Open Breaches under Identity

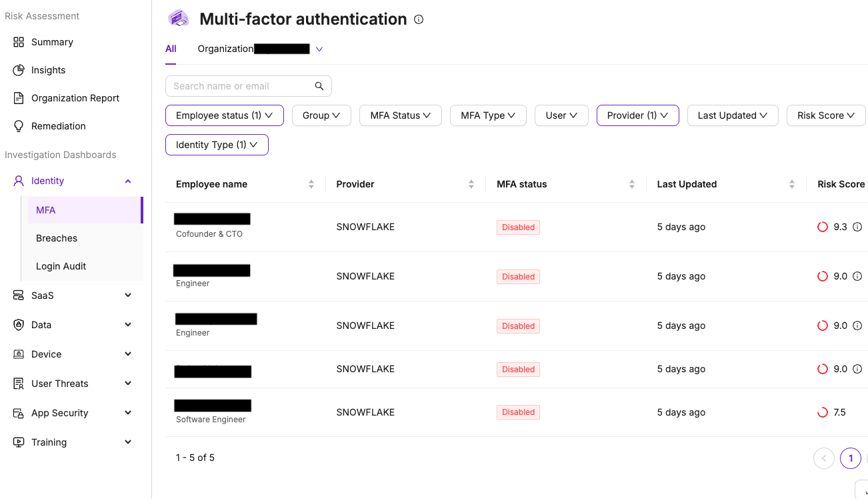pyautogui.click(x=57, y=238)
